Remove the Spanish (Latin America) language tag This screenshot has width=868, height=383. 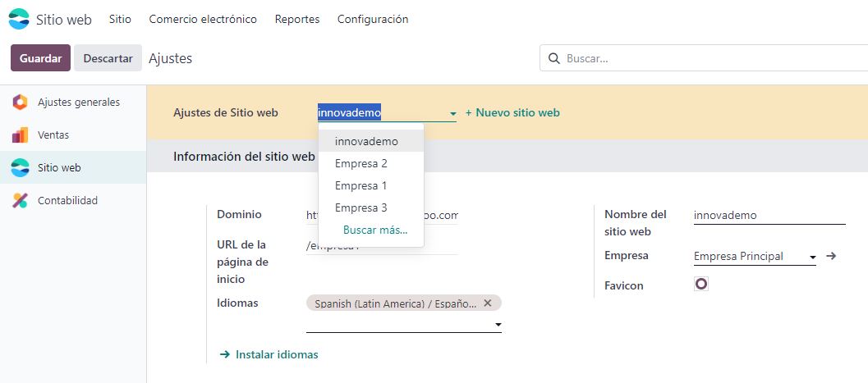[488, 303]
